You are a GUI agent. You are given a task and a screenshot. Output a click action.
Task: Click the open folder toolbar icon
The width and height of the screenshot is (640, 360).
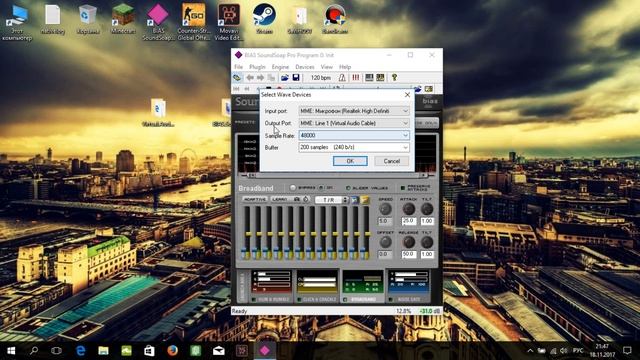coord(285,78)
